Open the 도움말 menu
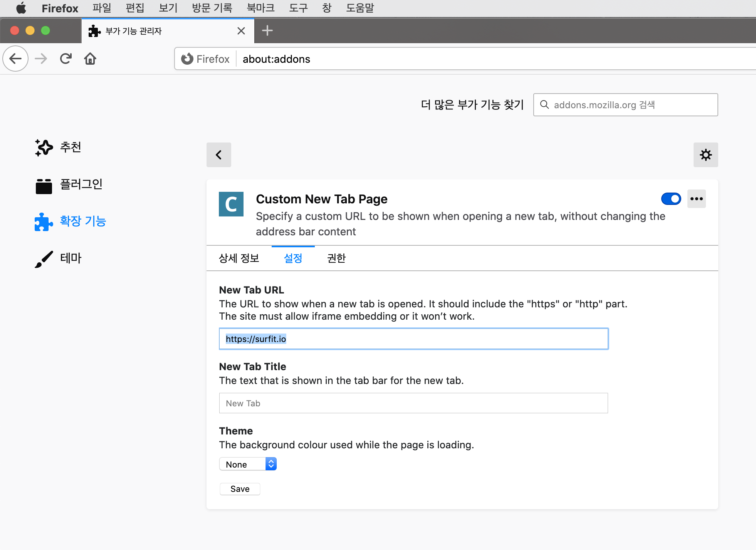The width and height of the screenshot is (756, 550). (x=360, y=8)
